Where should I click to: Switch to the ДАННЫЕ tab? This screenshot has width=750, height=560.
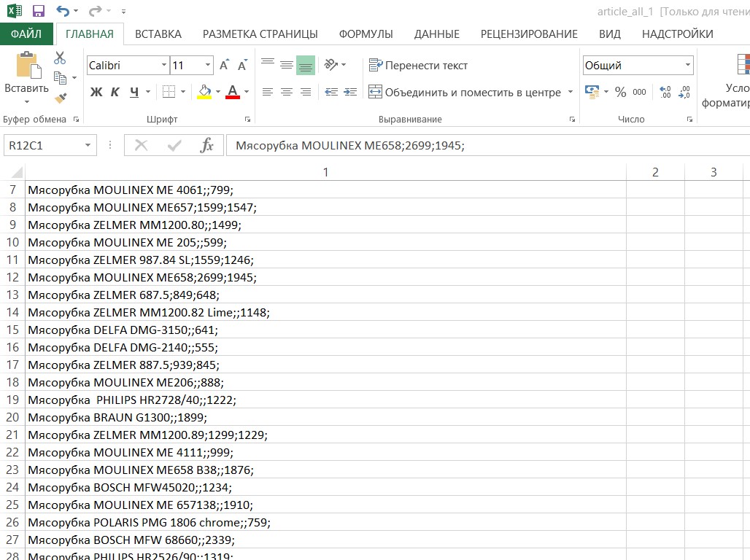[x=437, y=34]
